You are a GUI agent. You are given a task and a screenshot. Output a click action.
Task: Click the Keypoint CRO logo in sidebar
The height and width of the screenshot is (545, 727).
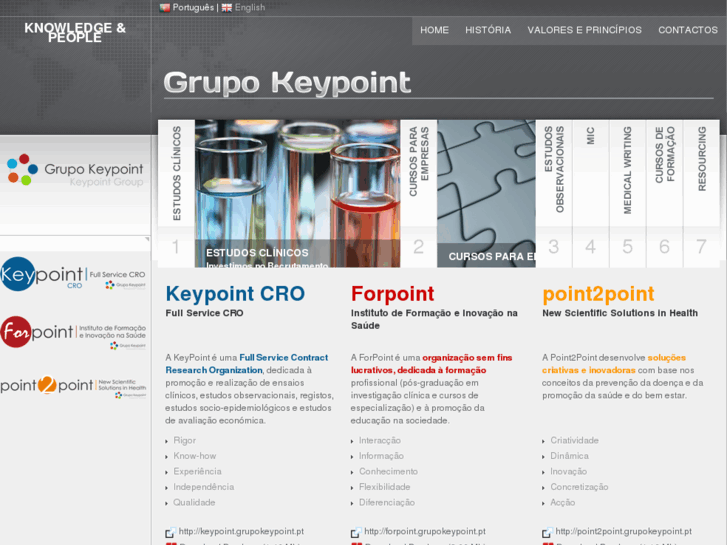tap(73, 274)
